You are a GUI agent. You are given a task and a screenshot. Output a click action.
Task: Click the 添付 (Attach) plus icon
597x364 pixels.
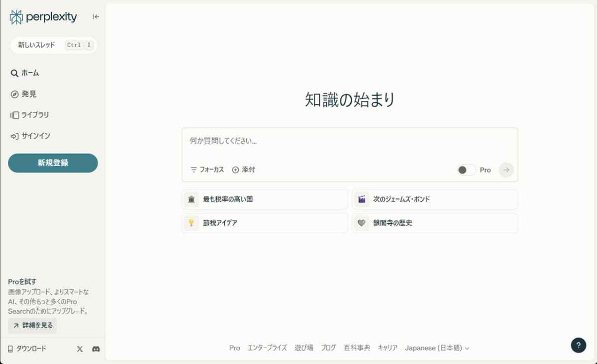click(x=236, y=170)
